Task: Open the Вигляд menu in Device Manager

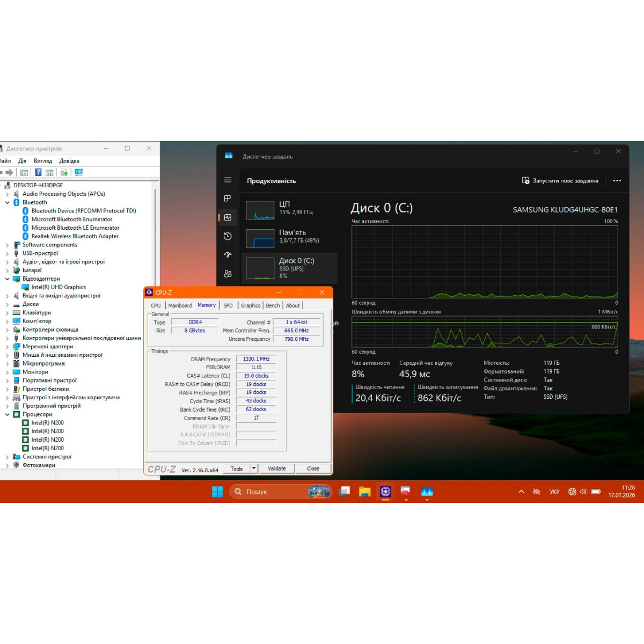Action: pos(43,161)
